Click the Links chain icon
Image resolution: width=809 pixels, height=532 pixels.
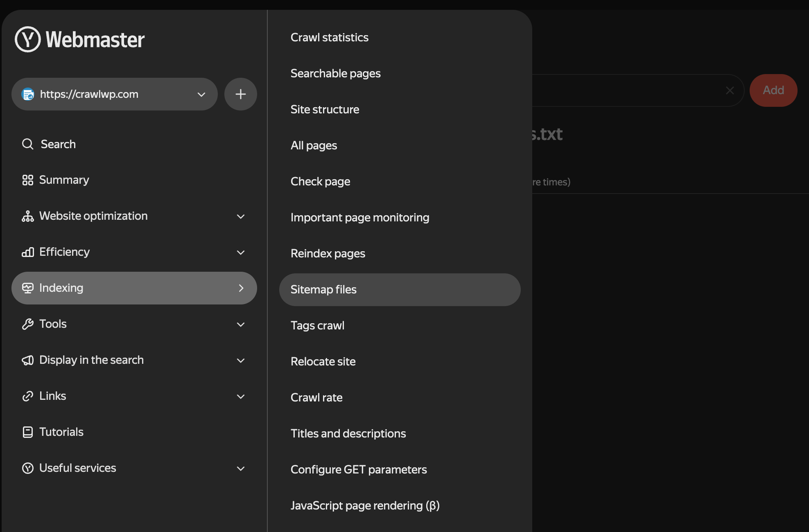[27, 396]
